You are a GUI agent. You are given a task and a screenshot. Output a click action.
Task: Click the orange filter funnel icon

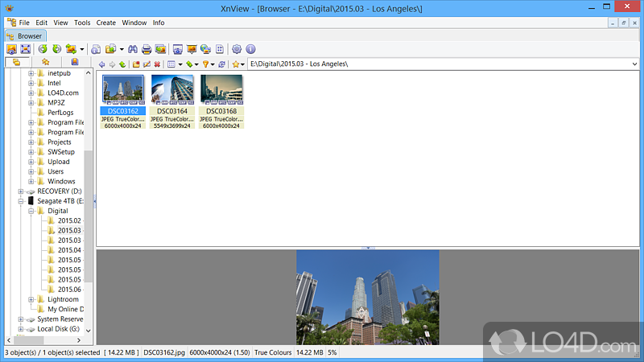(x=206, y=64)
